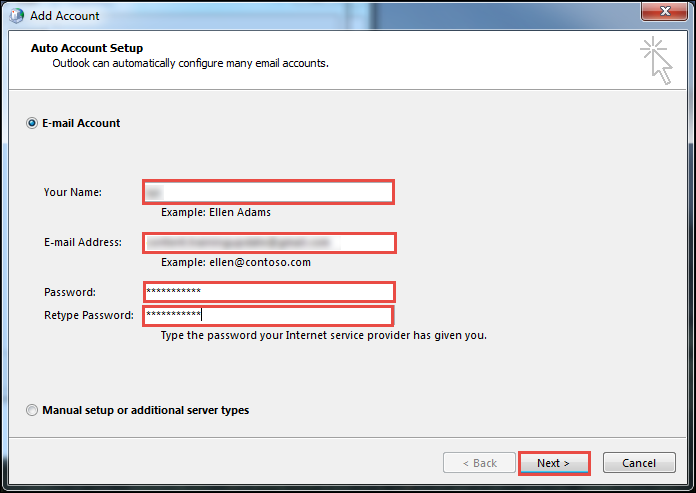Choose Manual setup or additional server types
Image resolution: width=696 pixels, height=493 pixels.
click(x=32, y=410)
